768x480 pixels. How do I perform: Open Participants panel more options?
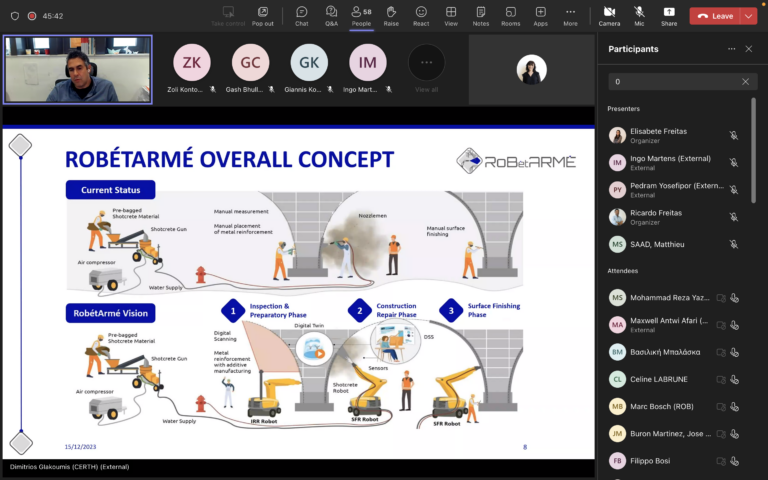coord(731,48)
